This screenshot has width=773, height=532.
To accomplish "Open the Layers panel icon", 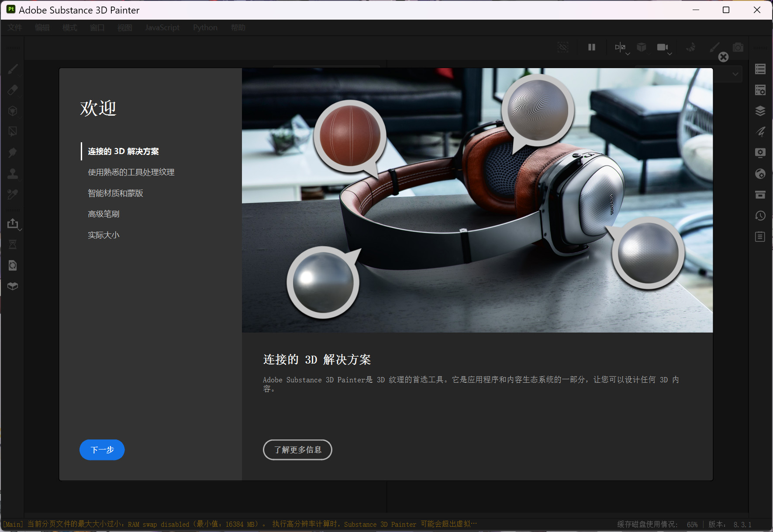I will tap(760, 111).
